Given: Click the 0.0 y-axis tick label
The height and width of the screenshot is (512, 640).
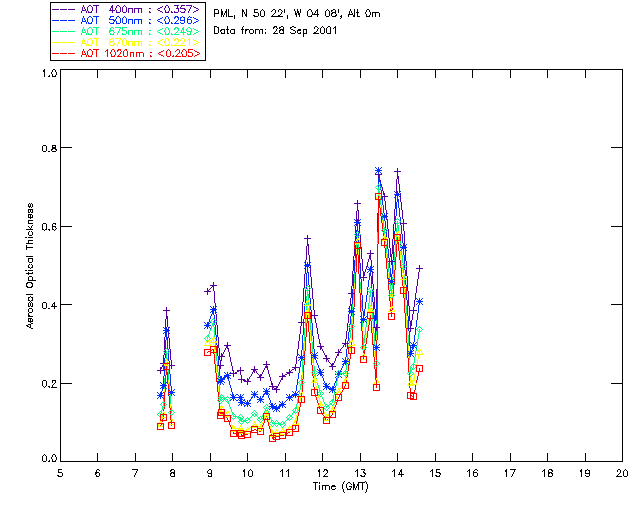Looking at the screenshot, I should pos(49,459).
